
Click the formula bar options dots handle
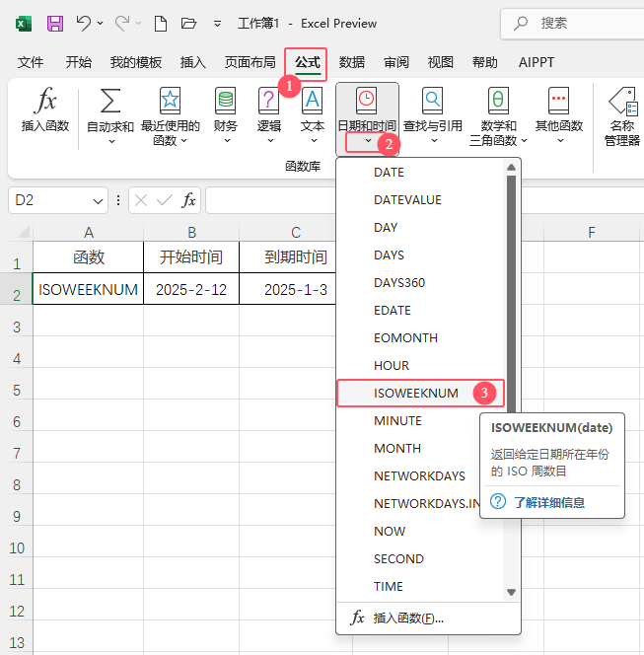[118, 200]
